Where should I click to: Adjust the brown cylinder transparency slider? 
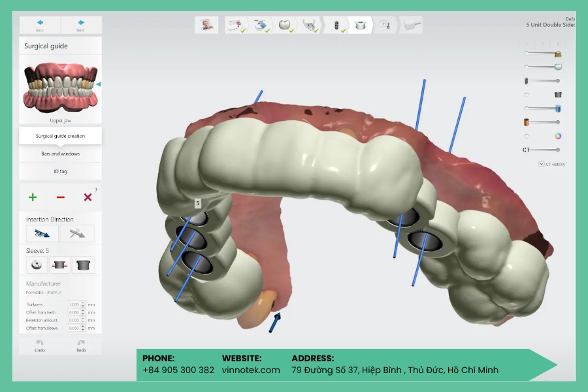click(x=543, y=122)
